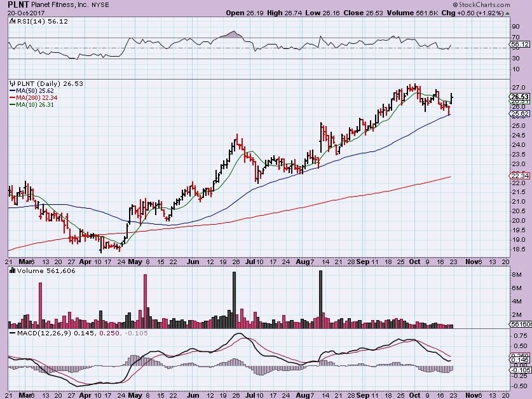Image resolution: width=532 pixels, height=399 pixels.
Task: Click the blue 25.62 tag on right axis
Action: click(x=520, y=114)
